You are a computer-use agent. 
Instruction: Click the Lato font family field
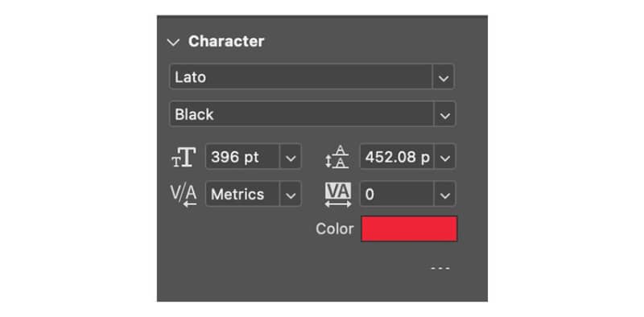pyautogui.click(x=300, y=76)
